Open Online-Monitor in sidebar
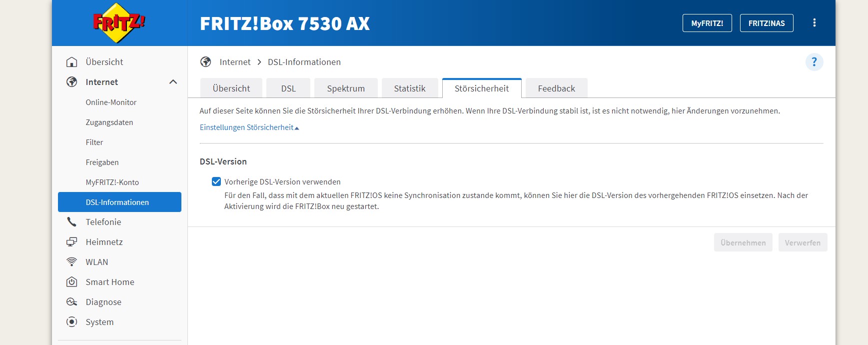868x345 pixels. pos(111,102)
